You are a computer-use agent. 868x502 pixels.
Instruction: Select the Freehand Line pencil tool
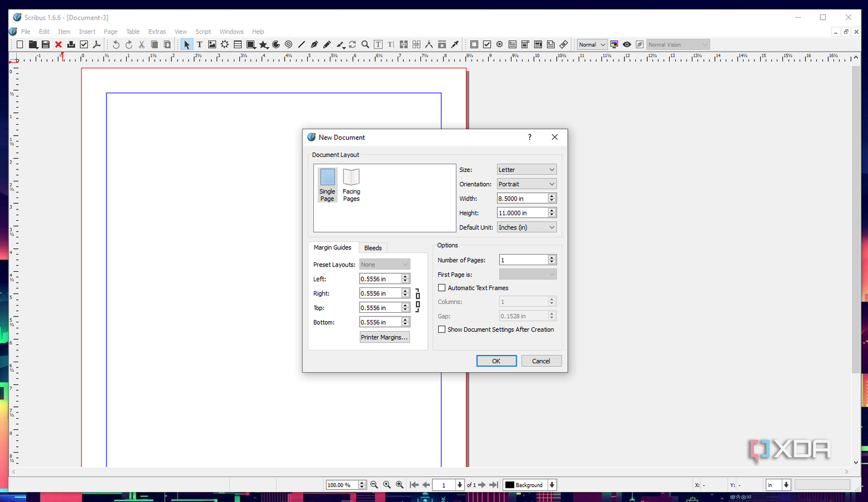coord(327,45)
